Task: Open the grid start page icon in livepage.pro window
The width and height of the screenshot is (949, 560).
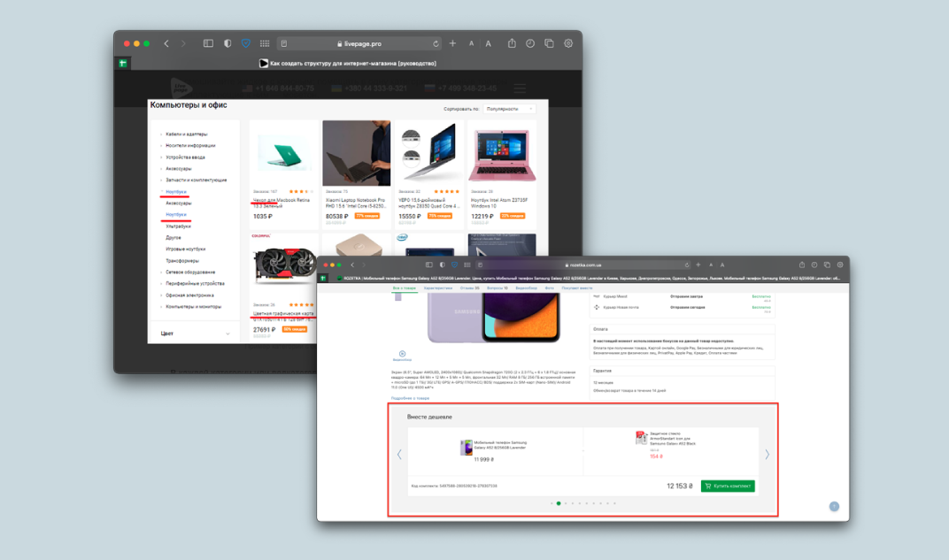Action: click(x=265, y=43)
